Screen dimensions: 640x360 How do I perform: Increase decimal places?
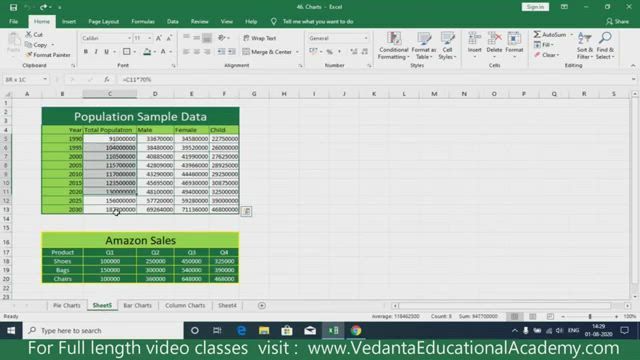click(354, 52)
